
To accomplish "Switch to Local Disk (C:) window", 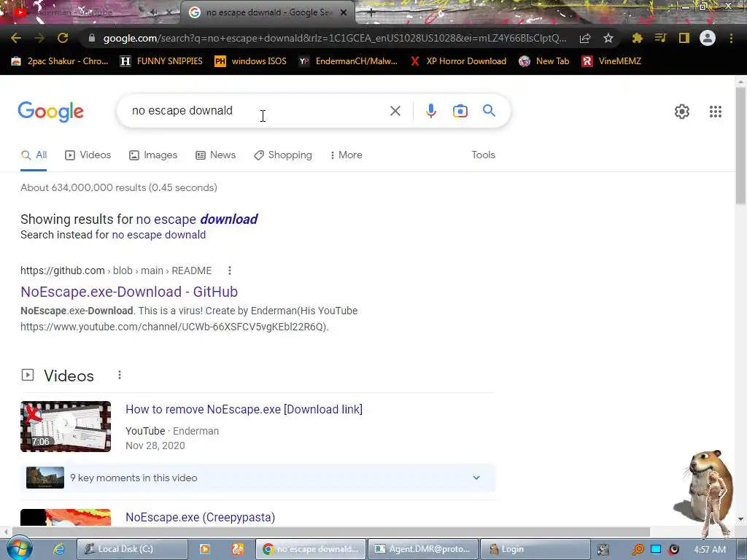I will [132, 549].
